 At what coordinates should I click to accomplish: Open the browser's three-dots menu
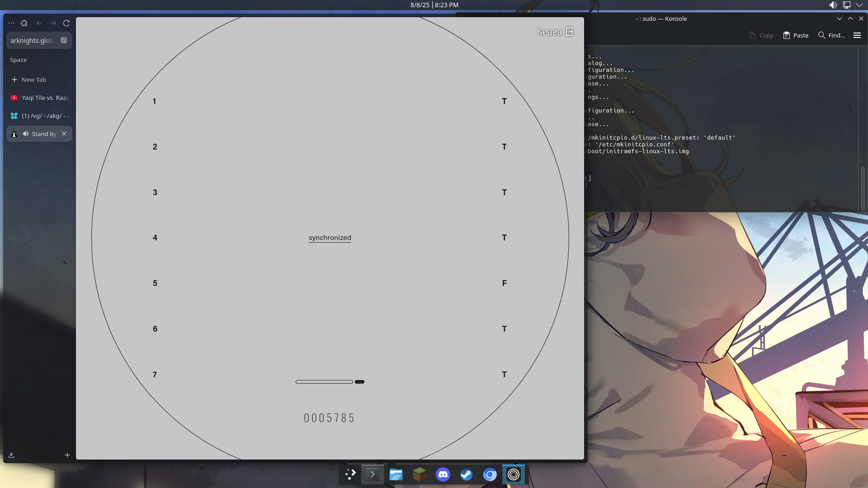tap(11, 23)
